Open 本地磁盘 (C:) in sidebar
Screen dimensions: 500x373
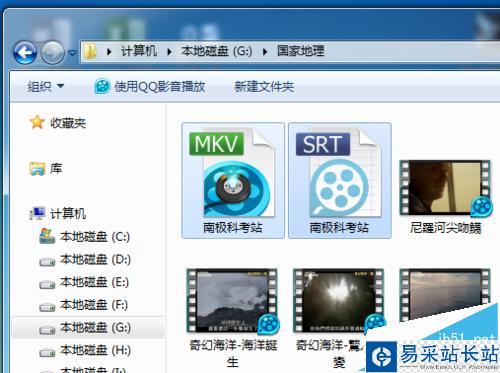pyautogui.click(x=95, y=237)
